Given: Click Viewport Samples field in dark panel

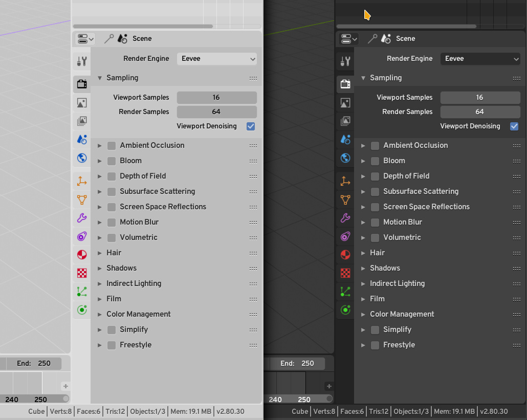Looking at the screenshot, I should [480, 97].
